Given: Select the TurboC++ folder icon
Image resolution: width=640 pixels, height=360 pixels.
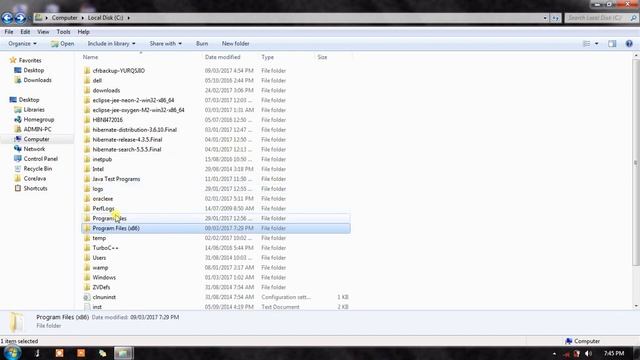Looking at the screenshot, I should [87, 248].
